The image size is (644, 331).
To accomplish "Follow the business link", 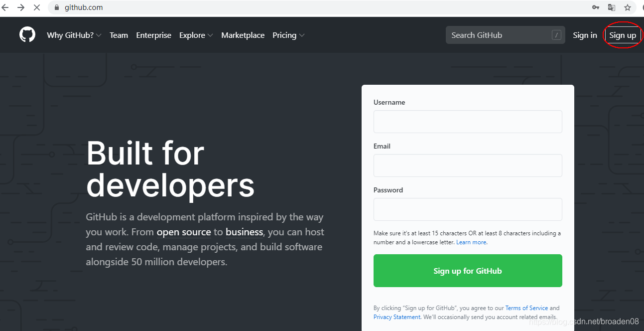I will pos(244,232).
